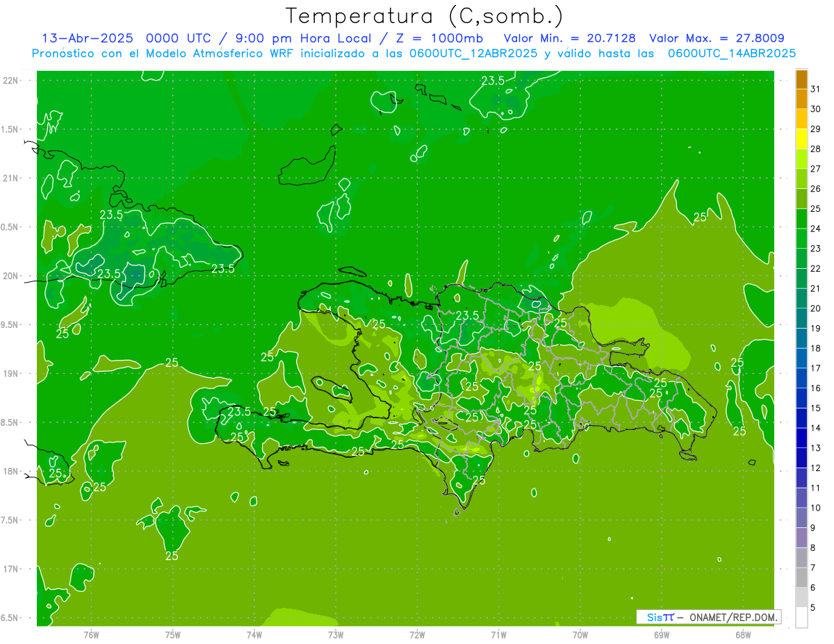Click the '69W' longitude axis label
The height and width of the screenshot is (644, 834).
pos(662,634)
